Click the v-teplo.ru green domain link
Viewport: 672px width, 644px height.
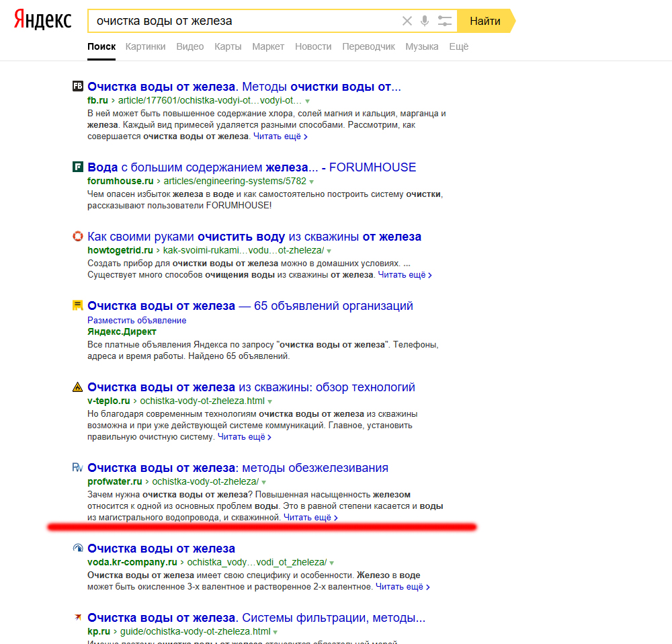[108, 401]
